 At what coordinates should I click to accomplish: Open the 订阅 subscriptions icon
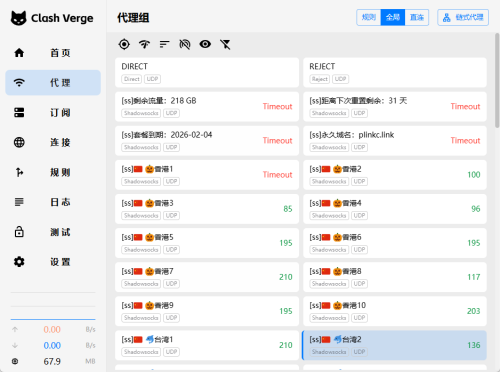[x=19, y=112]
